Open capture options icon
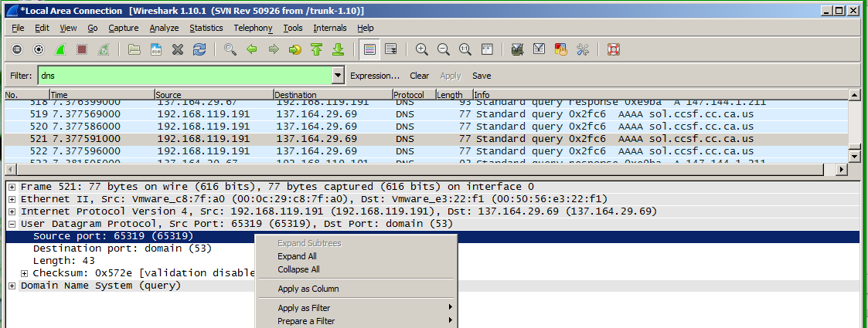Image resolution: width=868 pixels, height=328 pixels. [38, 50]
